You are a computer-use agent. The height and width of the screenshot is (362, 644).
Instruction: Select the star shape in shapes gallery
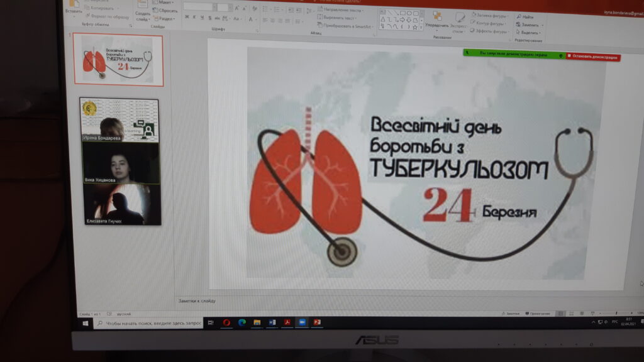[x=415, y=28]
